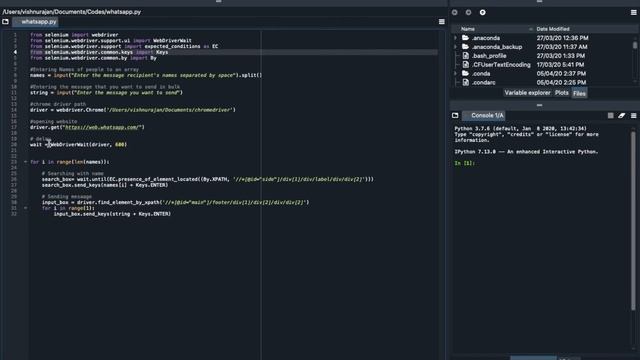Click date 05/04/20 2:37 PM for .conda
640x360 pixels.
tap(561, 73)
